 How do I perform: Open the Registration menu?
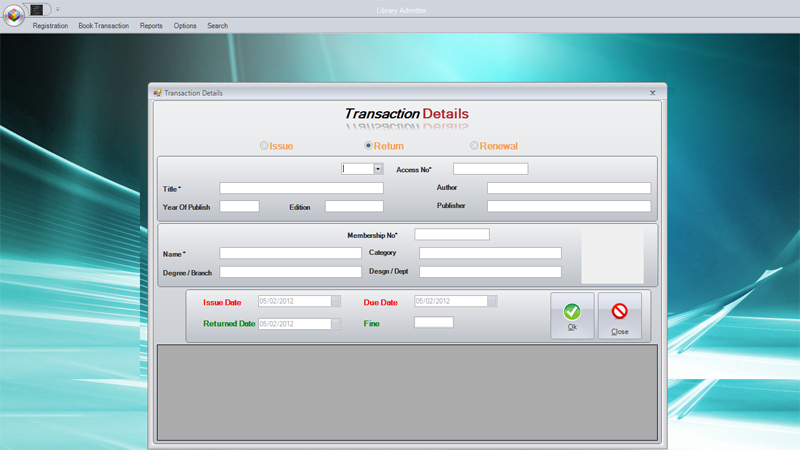click(x=50, y=26)
